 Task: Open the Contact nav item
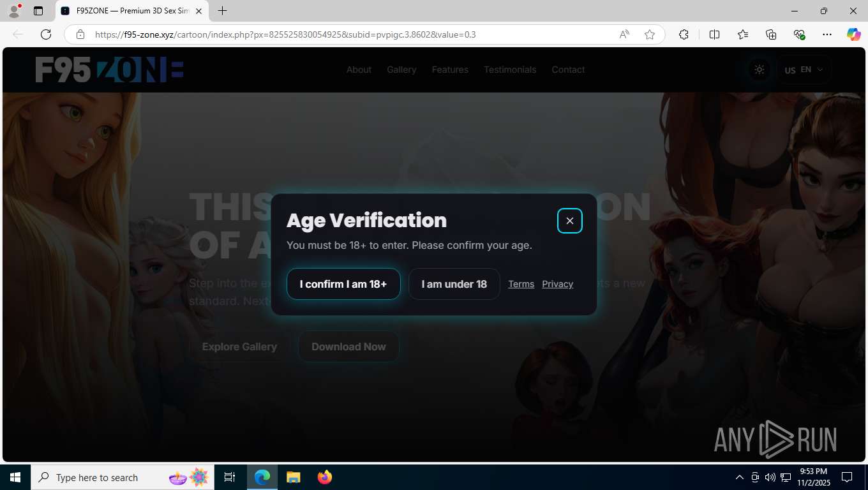[x=568, y=70]
